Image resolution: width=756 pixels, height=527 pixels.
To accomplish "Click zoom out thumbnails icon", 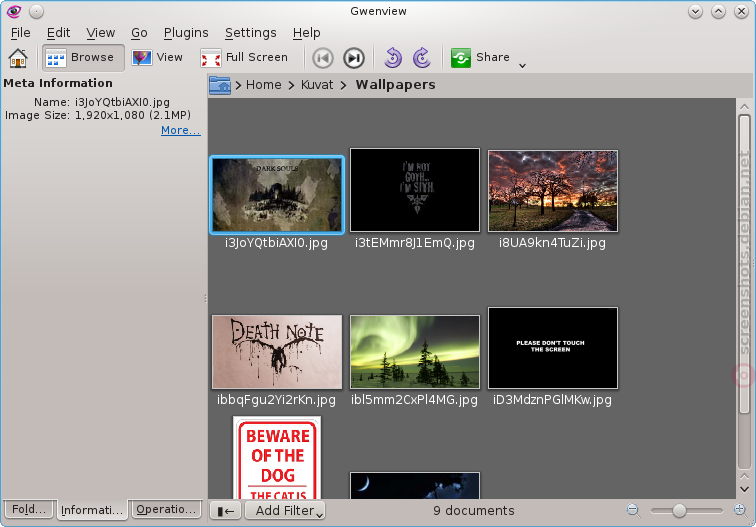I will point(633,510).
